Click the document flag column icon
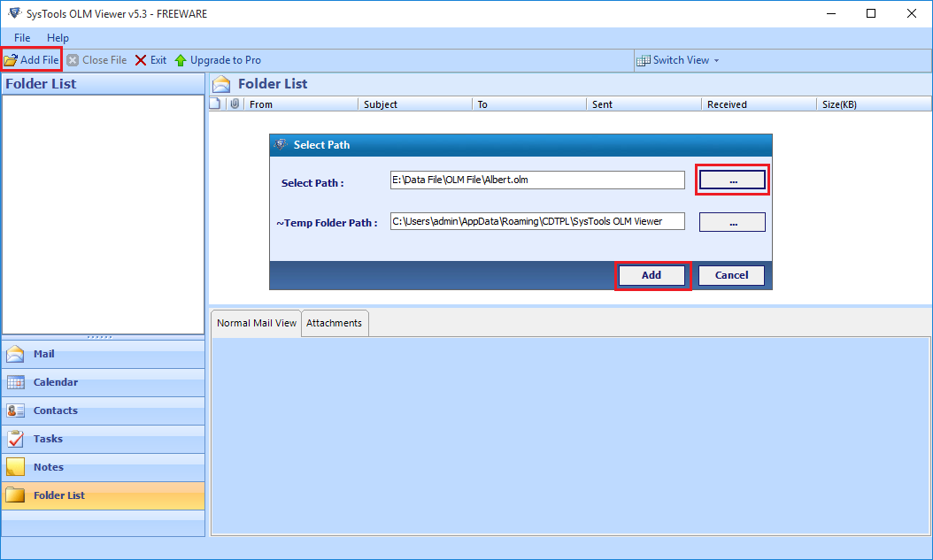 coord(215,104)
